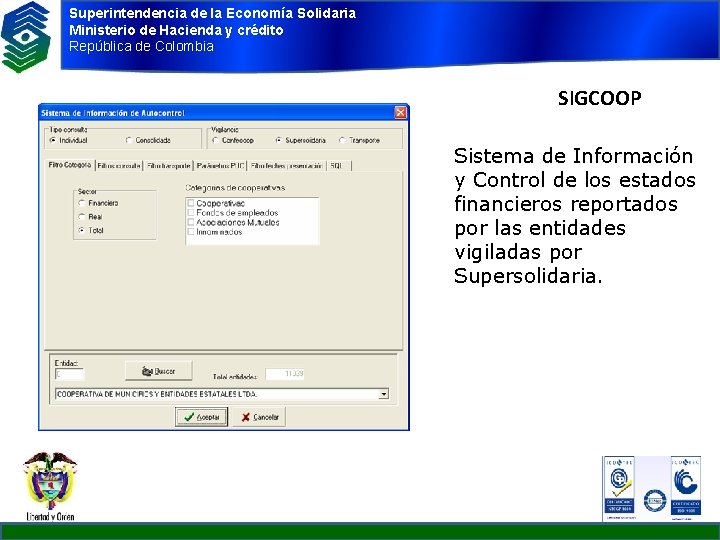The height and width of the screenshot is (540, 720).
Task: Check the Cooperativas category box
Action: pos(191,203)
